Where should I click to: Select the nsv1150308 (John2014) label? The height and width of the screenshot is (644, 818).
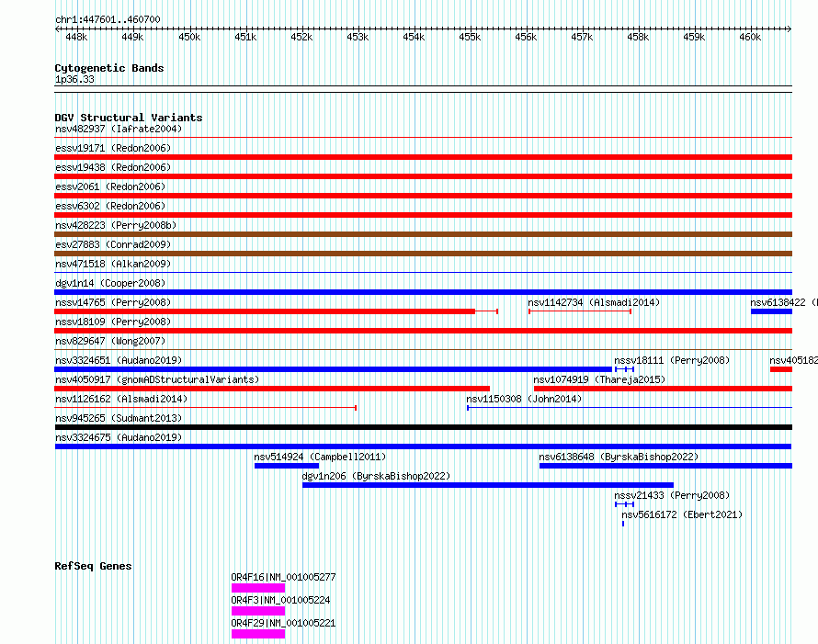coord(524,399)
